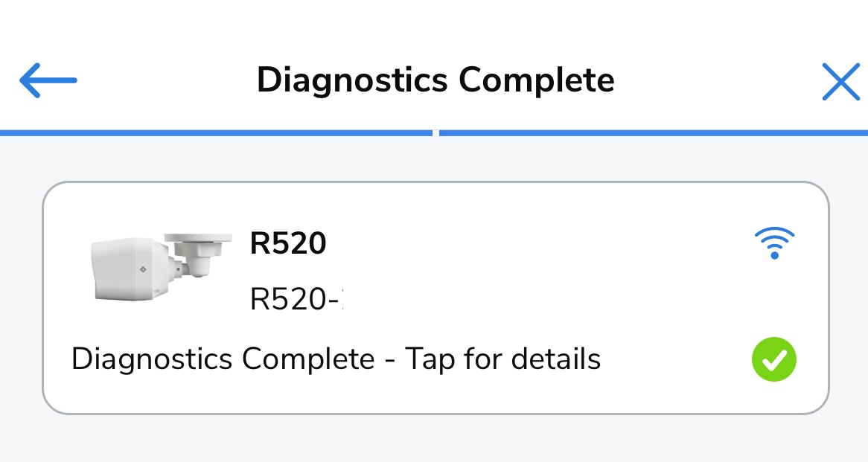Tap the bold R520 device name
The height and width of the screenshot is (462, 868).
tap(288, 243)
